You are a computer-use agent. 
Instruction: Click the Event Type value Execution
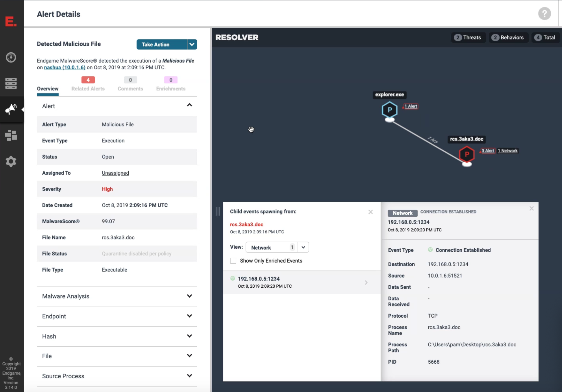coord(113,141)
